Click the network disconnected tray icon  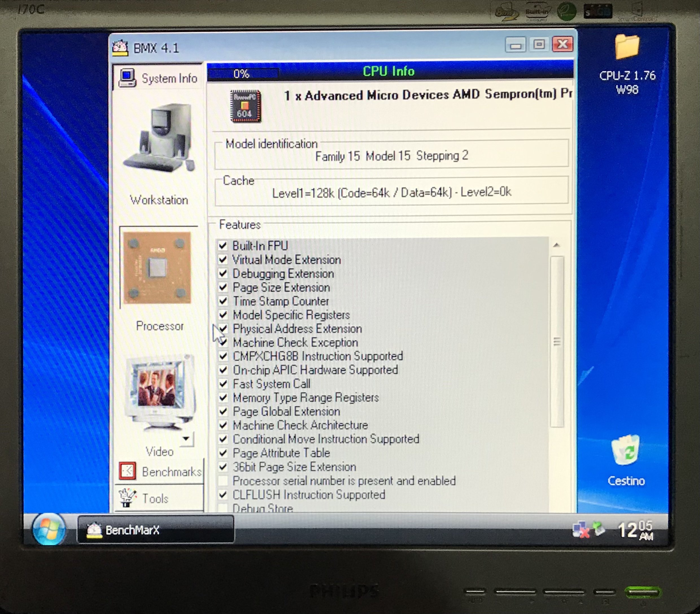pos(581,529)
